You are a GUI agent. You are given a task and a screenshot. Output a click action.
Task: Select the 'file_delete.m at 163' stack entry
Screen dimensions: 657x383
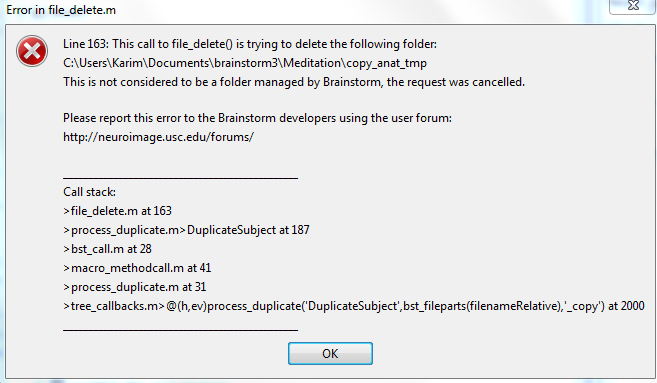pos(117,211)
